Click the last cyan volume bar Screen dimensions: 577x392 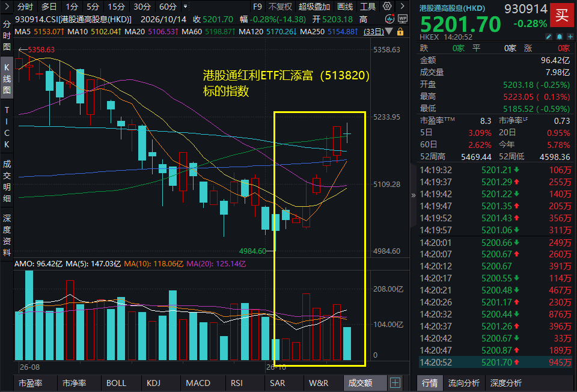pyautogui.click(x=347, y=343)
